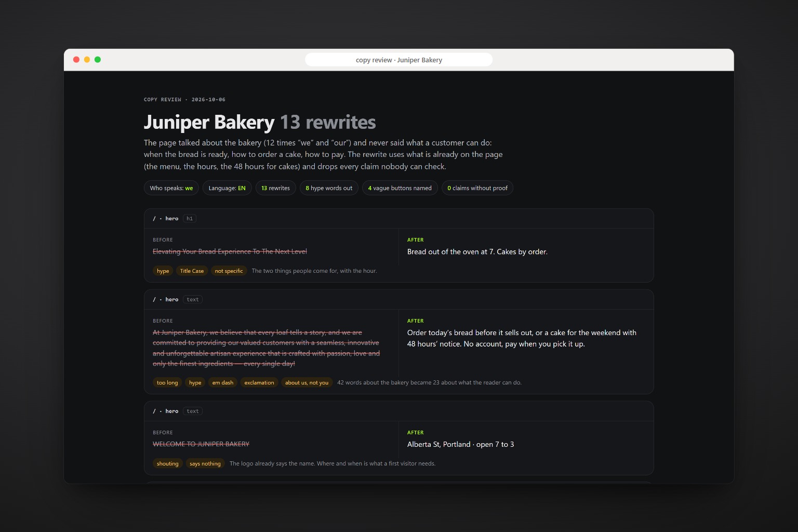Click the "too long" tag
The image size is (798, 532).
[x=167, y=382]
